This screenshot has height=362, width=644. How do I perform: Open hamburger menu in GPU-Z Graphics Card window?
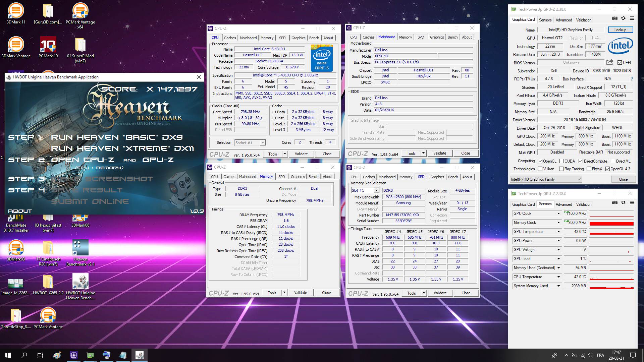[x=632, y=18]
